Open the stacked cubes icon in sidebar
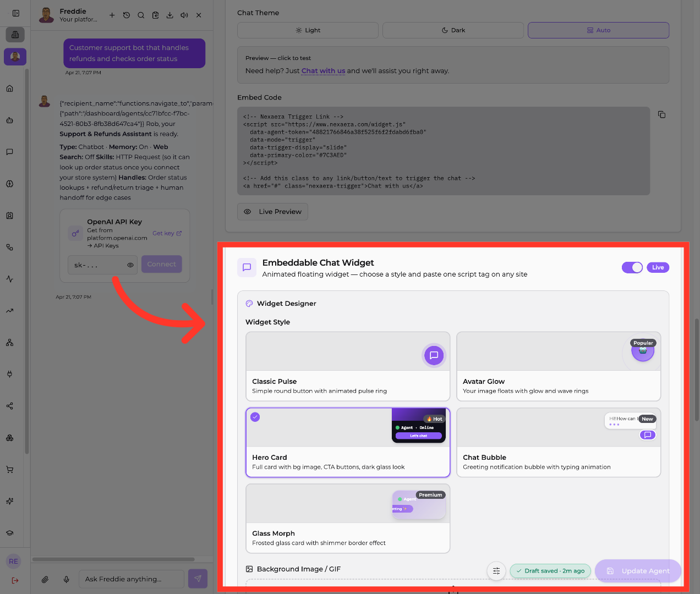Image resolution: width=700 pixels, height=594 pixels. (x=10, y=438)
